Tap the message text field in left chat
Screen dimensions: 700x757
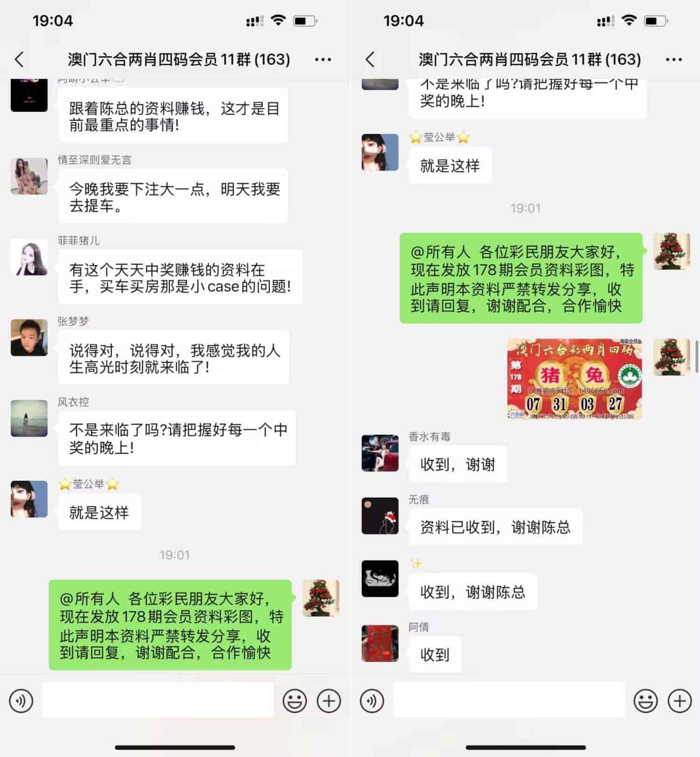click(x=158, y=700)
